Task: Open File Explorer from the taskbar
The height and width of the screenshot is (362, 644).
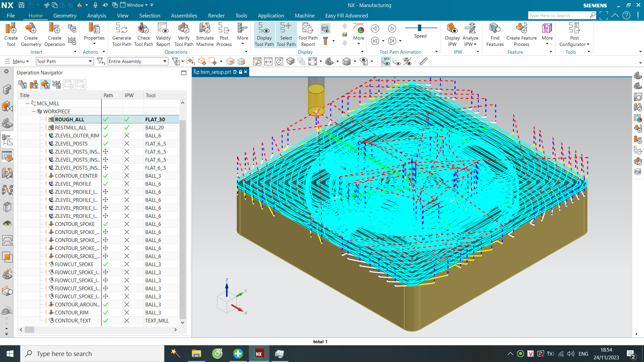Action: [x=196, y=354]
